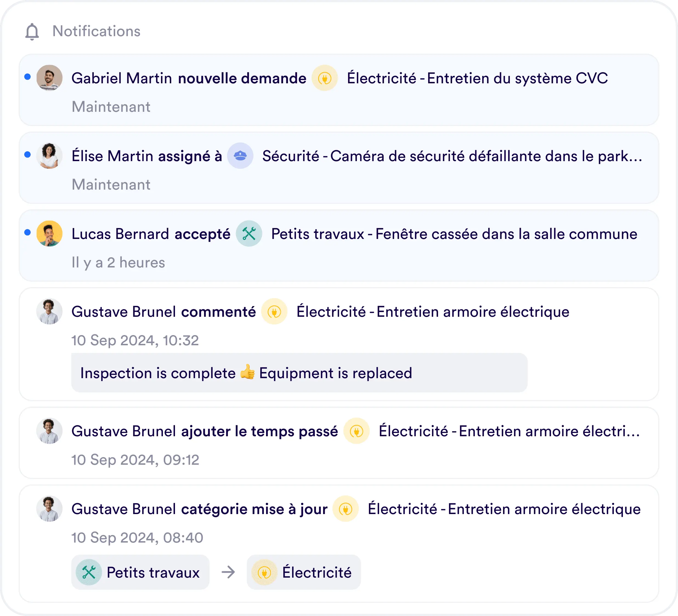678x616 pixels.
Task: Click the tools icon inside the Petits travaux chip
Action: click(89, 572)
